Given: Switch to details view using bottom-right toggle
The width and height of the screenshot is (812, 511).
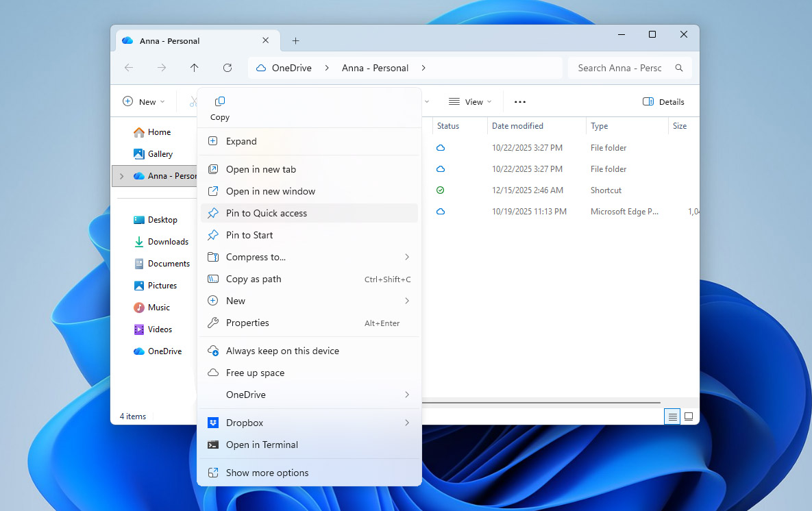Looking at the screenshot, I should pyautogui.click(x=672, y=416).
